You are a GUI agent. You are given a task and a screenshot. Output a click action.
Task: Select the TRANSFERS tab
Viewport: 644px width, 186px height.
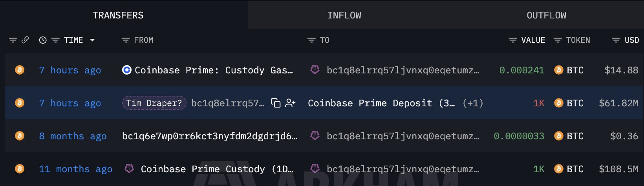click(118, 15)
